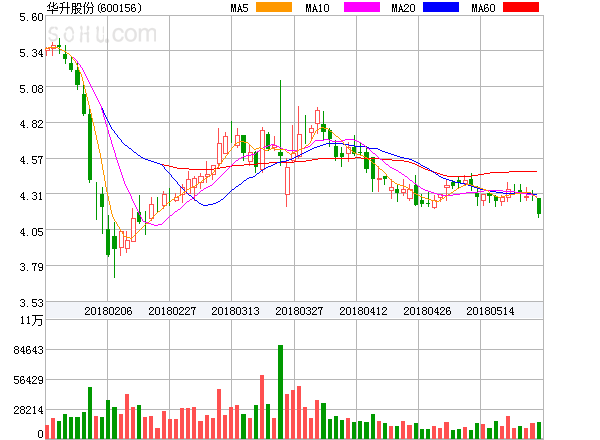The image size is (600, 440).
Task: Select the 20180514 date marker
Action: point(492,311)
